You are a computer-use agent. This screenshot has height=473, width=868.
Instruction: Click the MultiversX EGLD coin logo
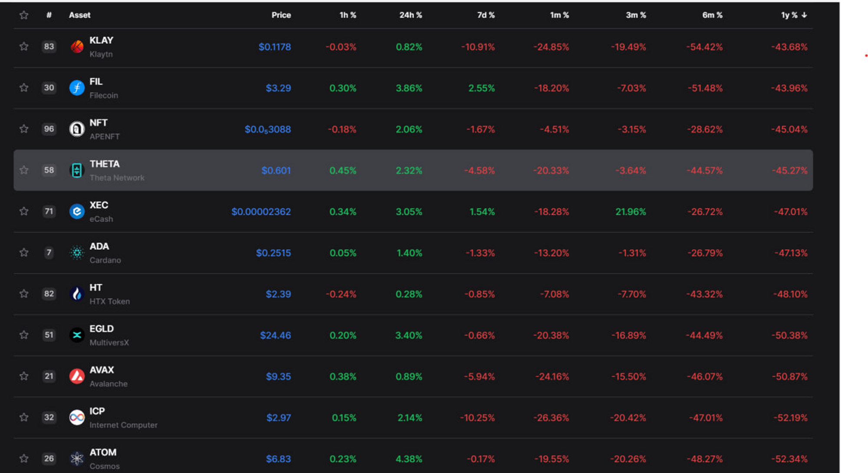click(x=77, y=335)
